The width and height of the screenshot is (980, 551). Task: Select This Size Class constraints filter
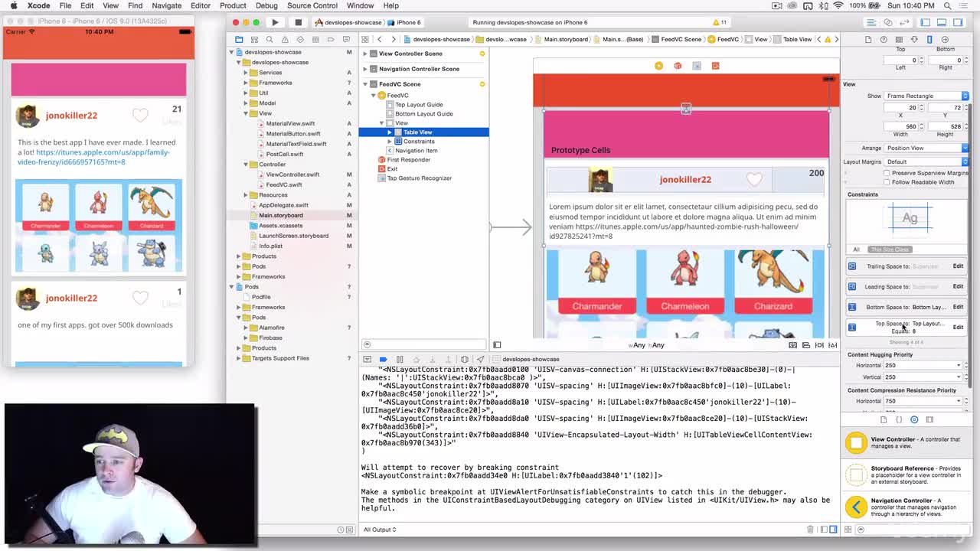[890, 249]
